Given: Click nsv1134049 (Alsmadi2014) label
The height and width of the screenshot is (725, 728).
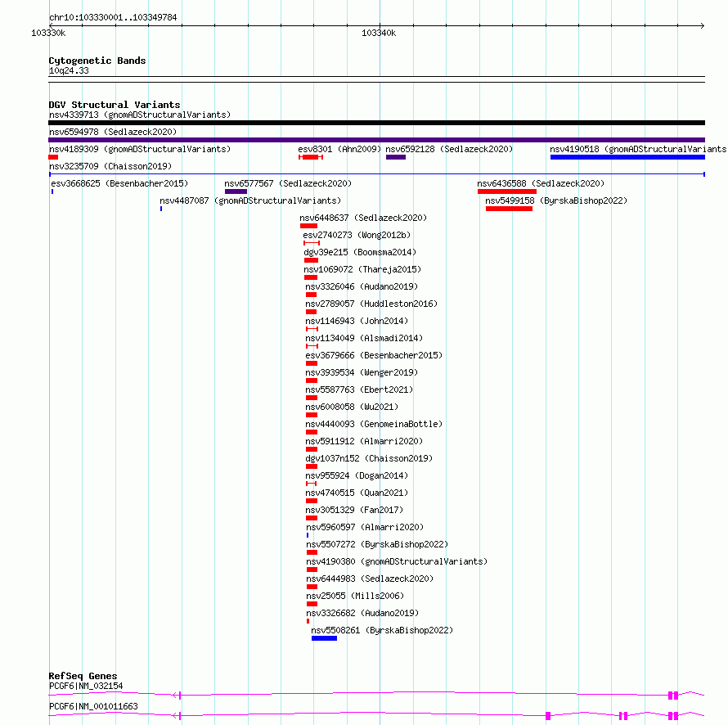Looking at the screenshot, I should click(x=364, y=338).
